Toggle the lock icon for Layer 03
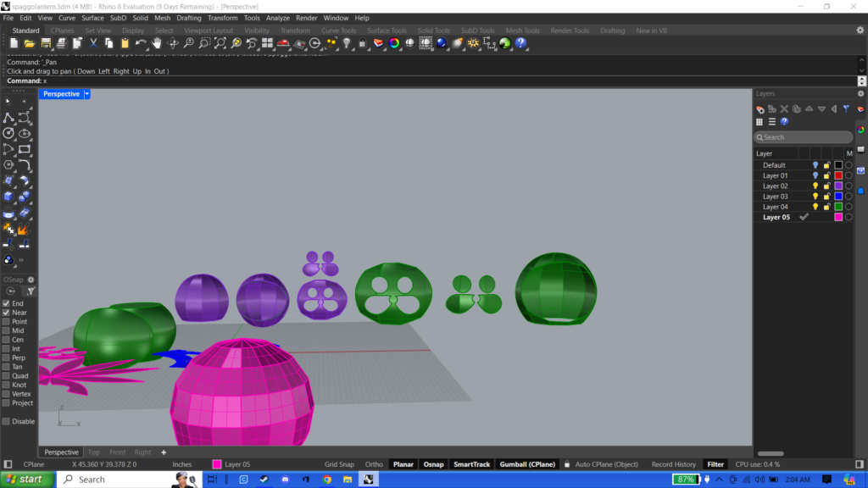Viewport: 868px width, 488px height. point(827,197)
